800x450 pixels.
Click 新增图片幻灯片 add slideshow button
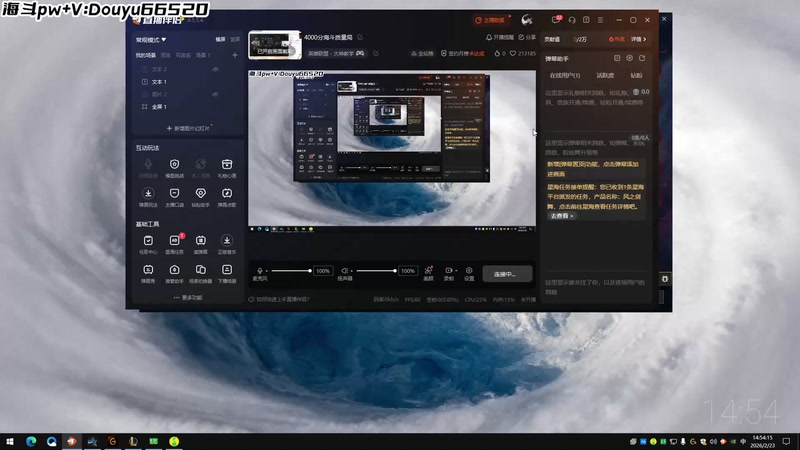click(x=188, y=129)
